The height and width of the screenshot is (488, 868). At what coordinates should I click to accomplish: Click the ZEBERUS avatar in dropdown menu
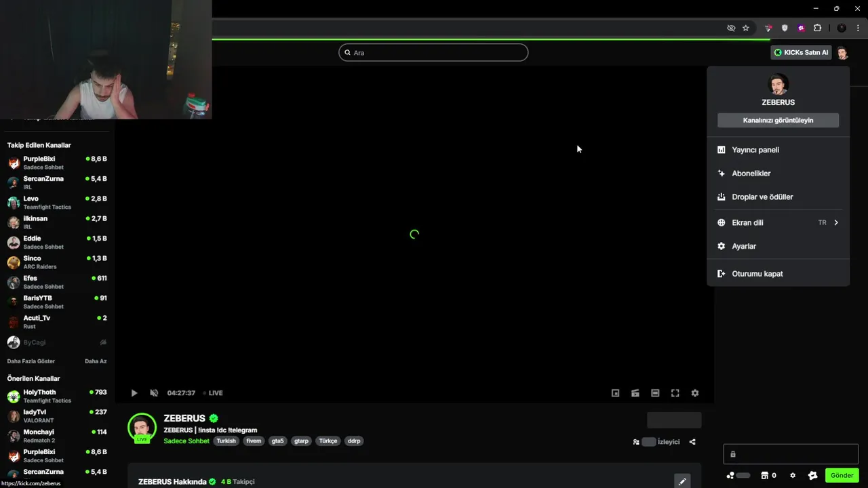[778, 85]
